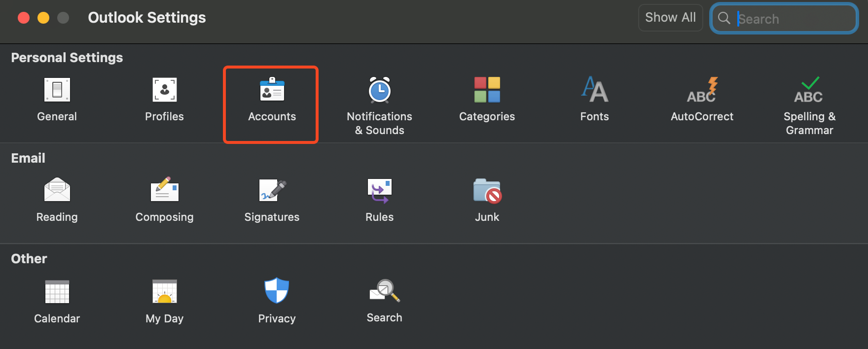Focus the settings Search field
Screen dimensions: 868x349
coord(784,18)
